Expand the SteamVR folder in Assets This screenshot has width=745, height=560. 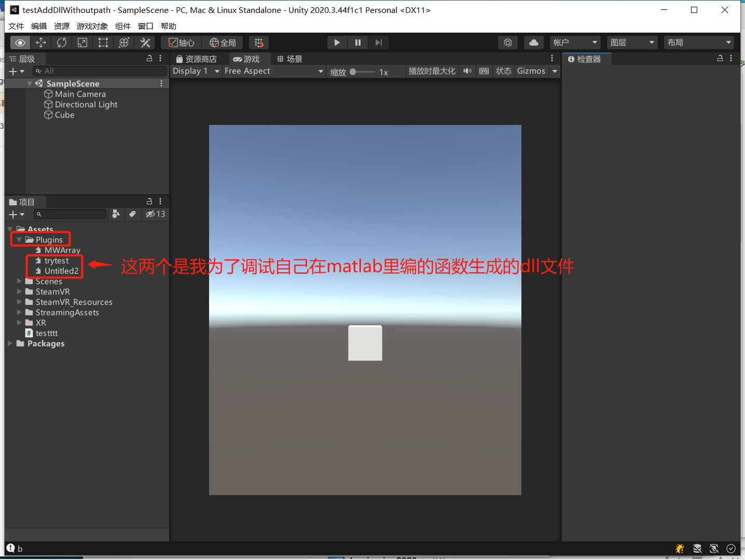pos(20,291)
